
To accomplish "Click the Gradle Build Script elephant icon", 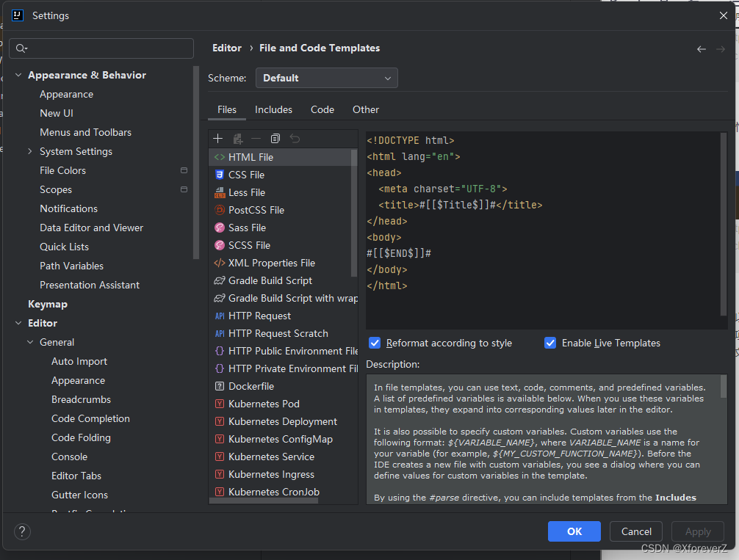I will 220,280.
